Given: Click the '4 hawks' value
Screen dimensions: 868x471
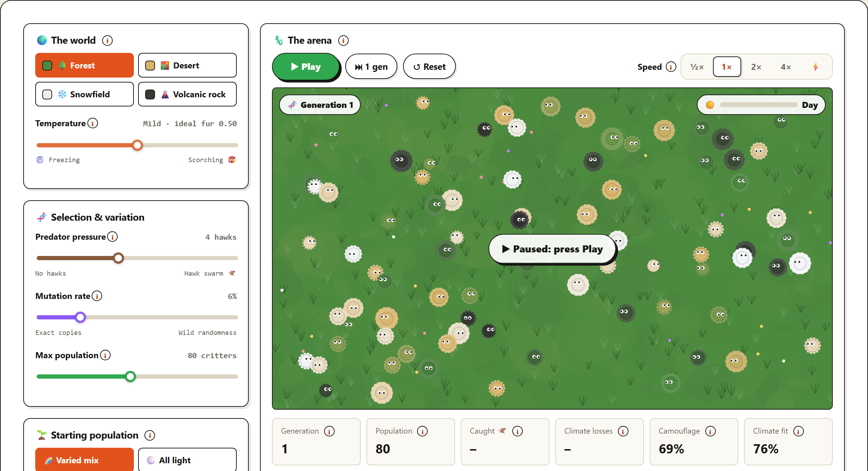Looking at the screenshot, I should coord(221,237).
